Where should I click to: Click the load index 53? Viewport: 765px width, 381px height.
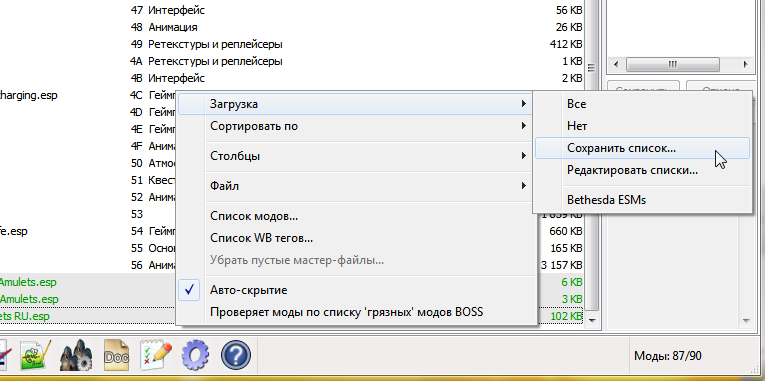137,214
